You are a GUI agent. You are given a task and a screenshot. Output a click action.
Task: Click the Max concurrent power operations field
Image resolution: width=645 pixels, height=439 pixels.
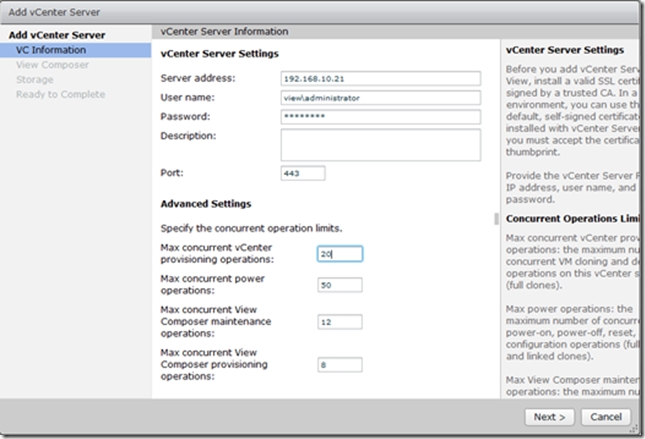pos(340,285)
